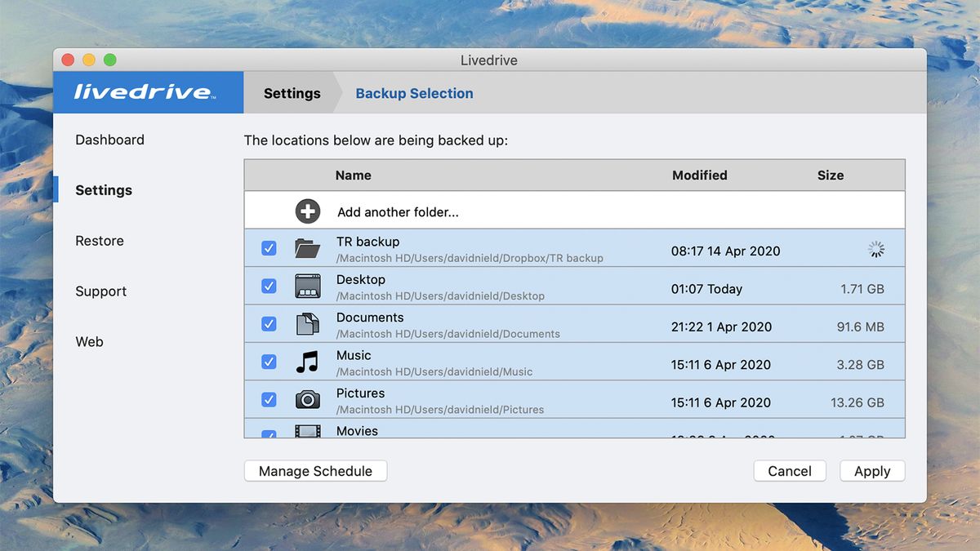The width and height of the screenshot is (980, 551).
Task: Click the Desktop monitor icon
Action: [x=308, y=287]
